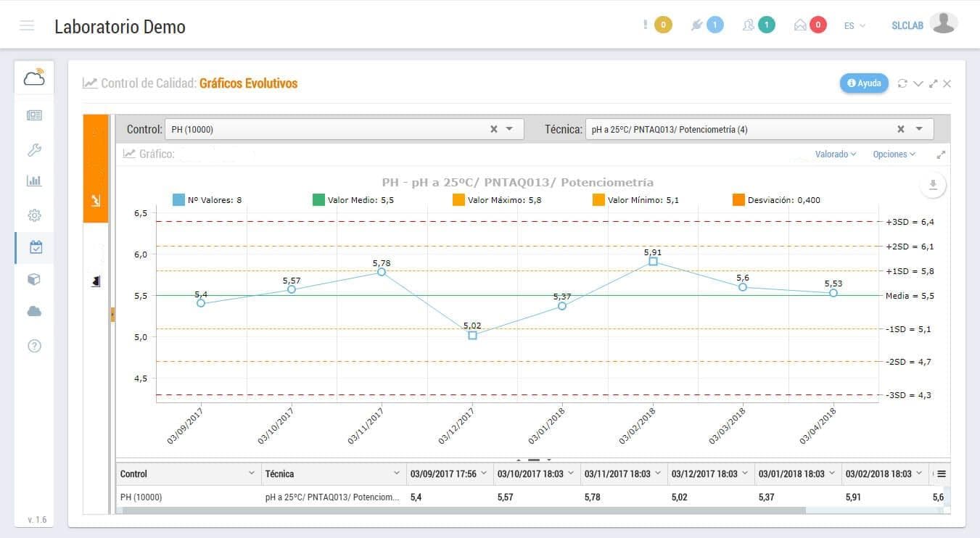The height and width of the screenshot is (538, 980).
Task: Open the ES language selector
Action: 855,25
